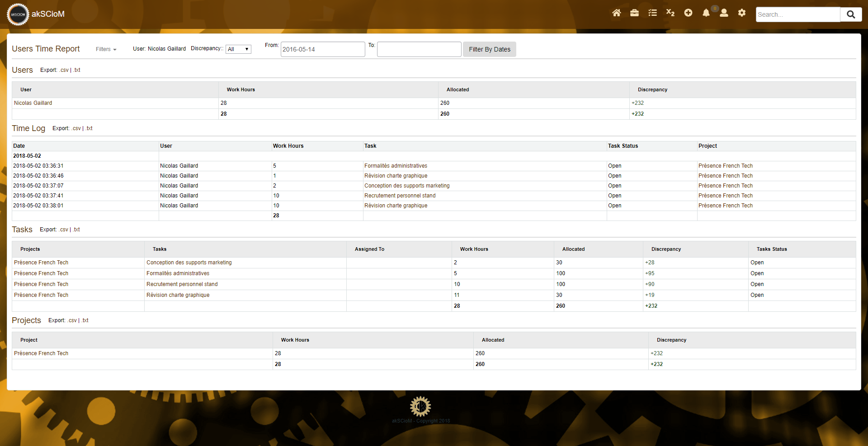The width and height of the screenshot is (868, 446).
Task: Click Recrutement personnel stand in Tasks table
Action: point(182,284)
